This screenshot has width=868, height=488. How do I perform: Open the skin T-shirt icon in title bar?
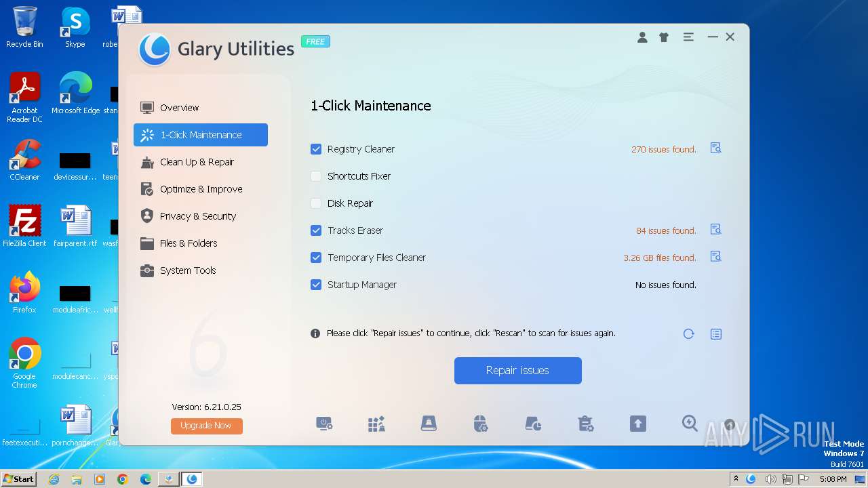[664, 37]
